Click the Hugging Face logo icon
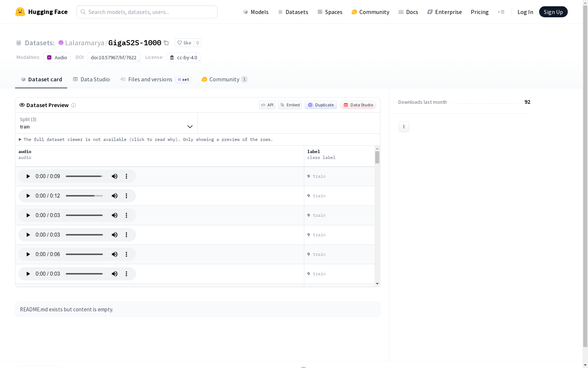Image resolution: width=588 pixels, height=368 pixels. 20,12
